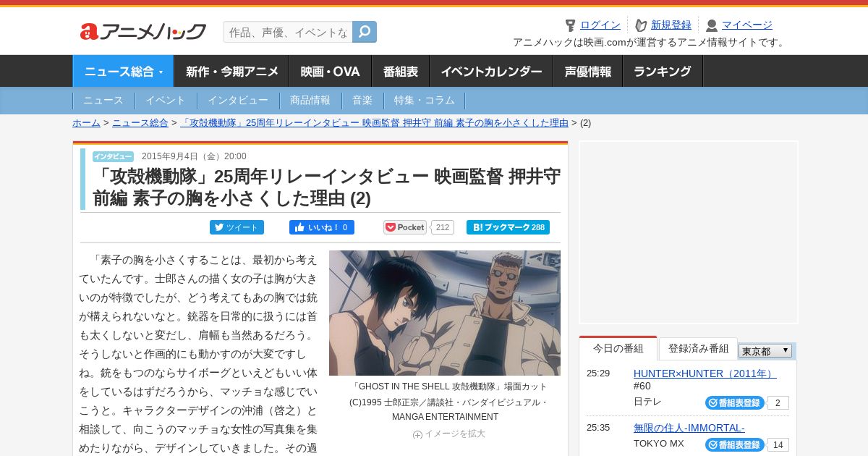Click the Twitter ツイート share button
868x456 pixels.
[x=237, y=227]
